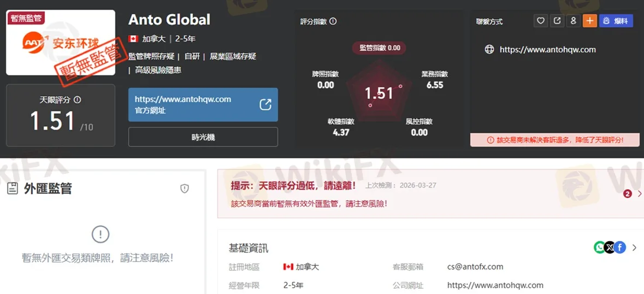Screen dimensions: 644x294
Task: Click the 高級風險隱患 tag
Action: pos(158,70)
